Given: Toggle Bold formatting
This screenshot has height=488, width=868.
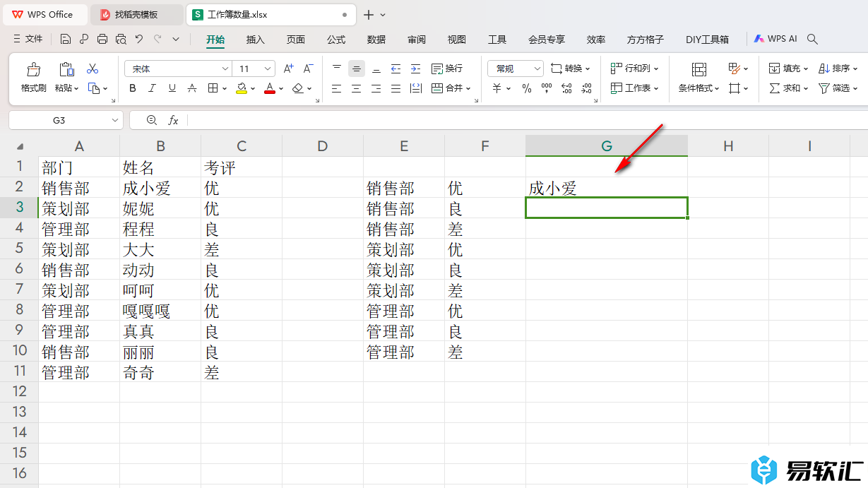Looking at the screenshot, I should (x=133, y=88).
